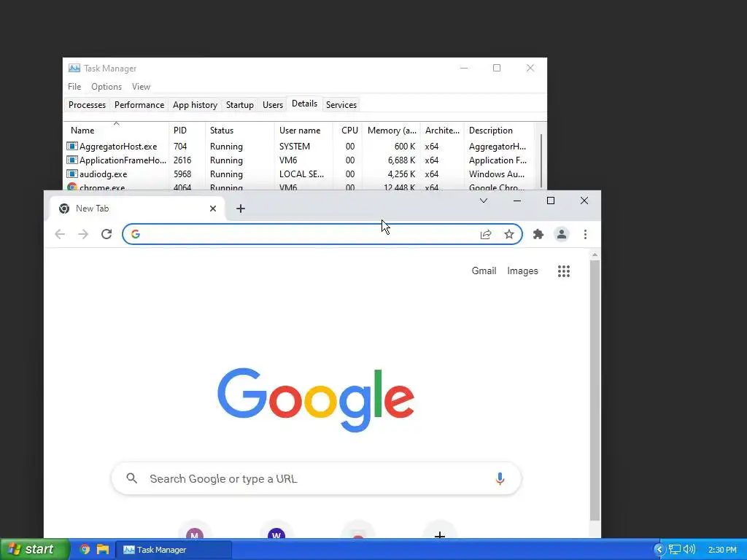Switch to the Startup tab
Image resolution: width=747 pixels, height=560 pixels.
(x=239, y=105)
